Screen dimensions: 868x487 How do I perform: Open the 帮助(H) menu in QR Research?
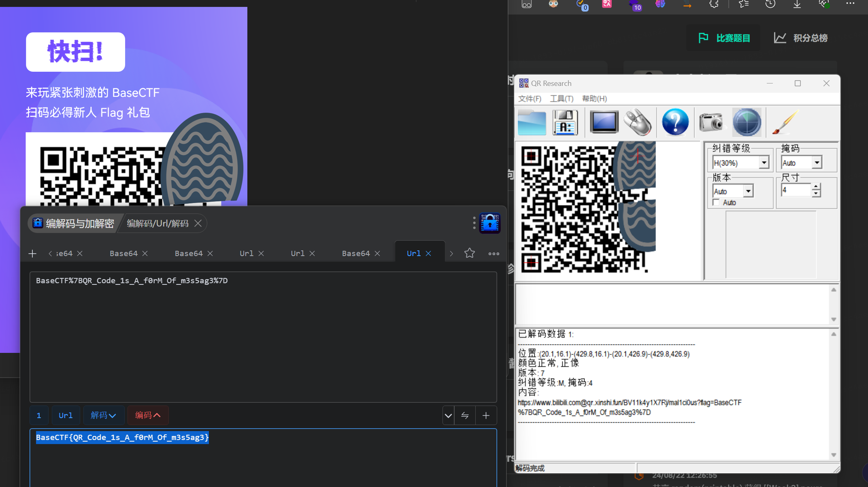click(594, 99)
